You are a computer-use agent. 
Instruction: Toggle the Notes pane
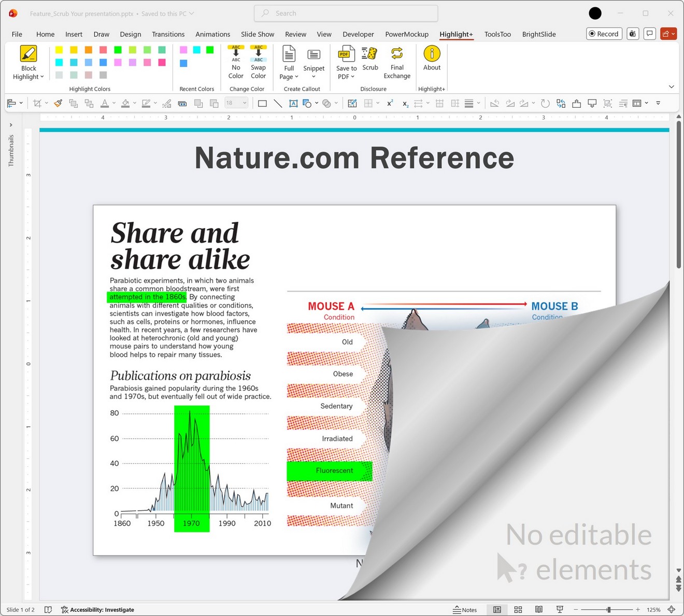[x=465, y=610]
